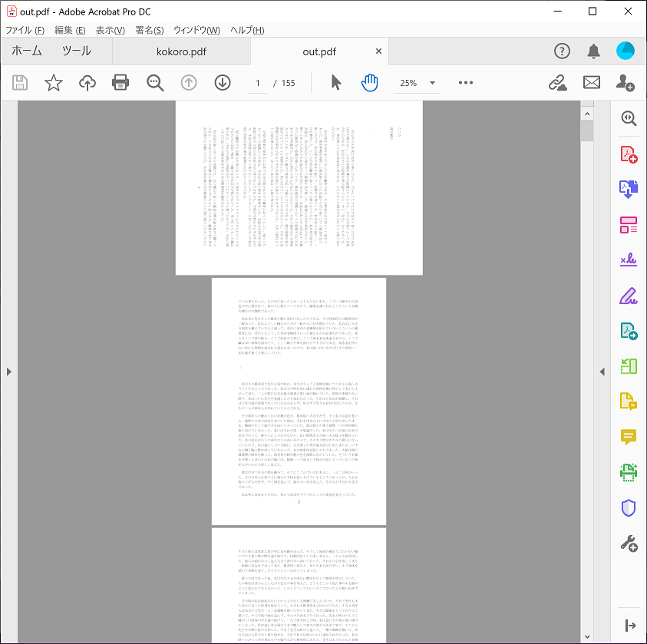This screenshot has width=647, height=644.
Task: Go to ホーム view
Action: 27,51
